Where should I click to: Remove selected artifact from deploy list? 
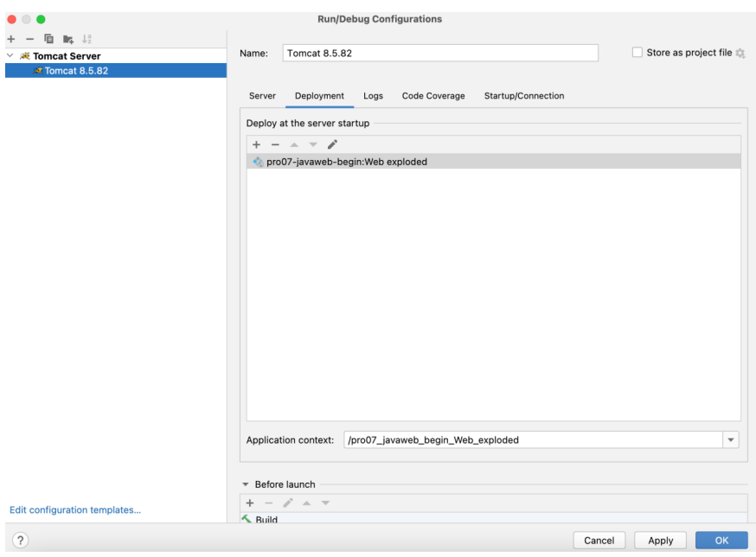tap(275, 144)
